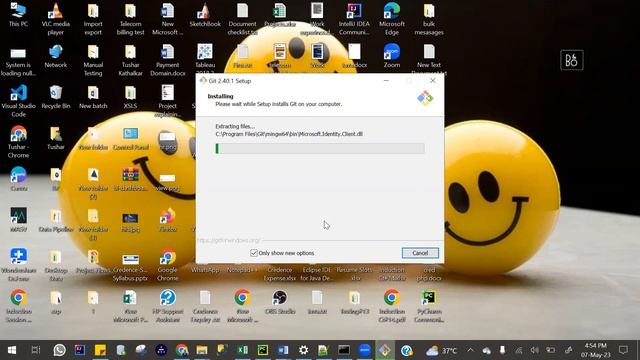Open This PC desktop icon

pos(18,15)
